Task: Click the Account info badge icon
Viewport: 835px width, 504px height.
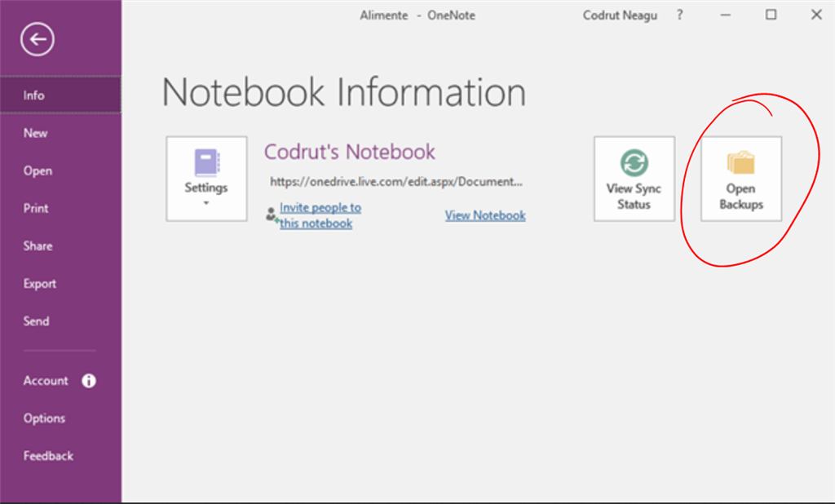Action: (x=88, y=380)
